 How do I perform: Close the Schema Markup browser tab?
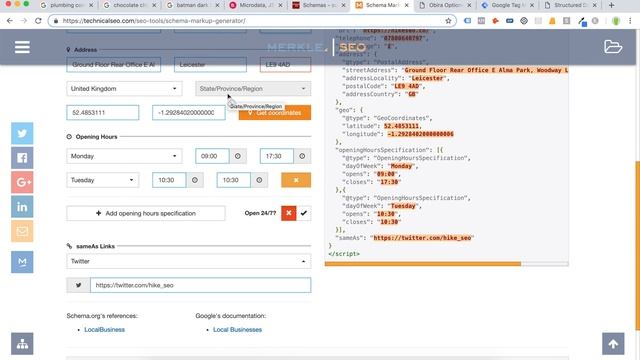pos(406,5)
